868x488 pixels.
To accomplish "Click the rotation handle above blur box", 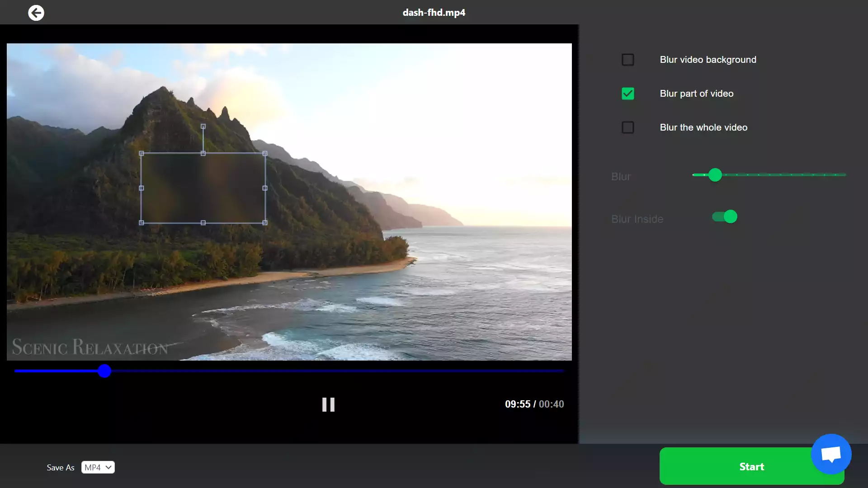I will click(203, 127).
